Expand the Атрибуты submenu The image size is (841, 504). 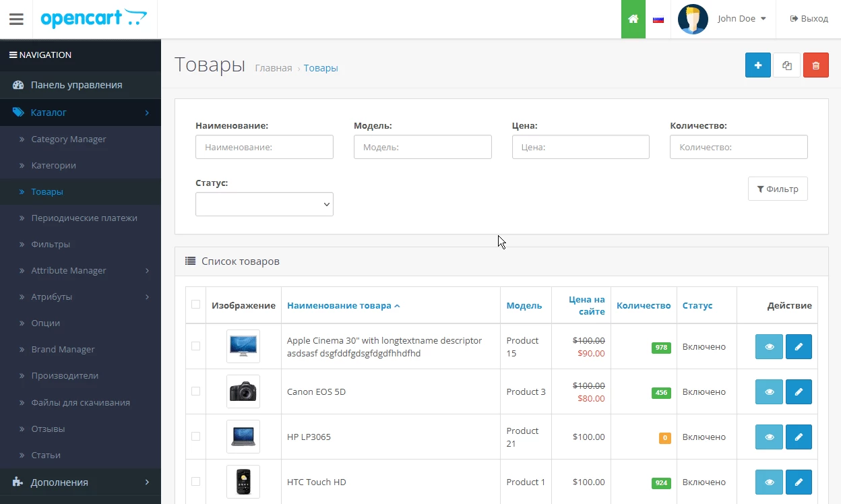coord(80,296)
